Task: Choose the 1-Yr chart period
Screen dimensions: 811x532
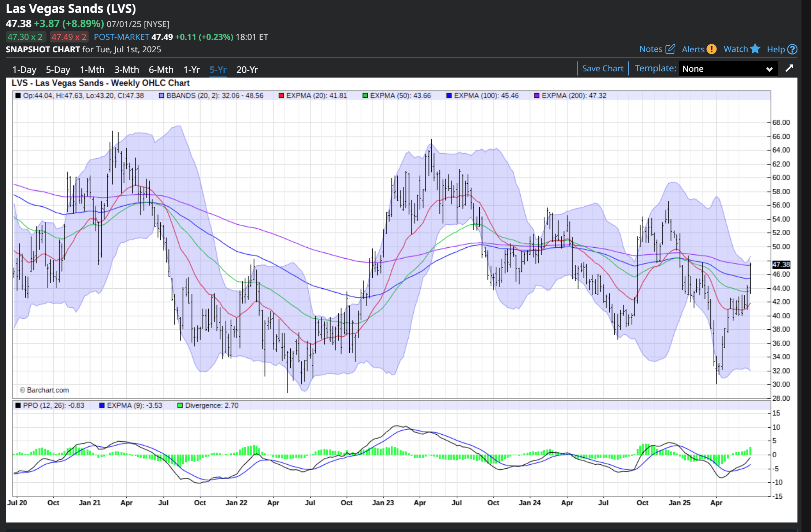Action: click(x=191, y=70)
